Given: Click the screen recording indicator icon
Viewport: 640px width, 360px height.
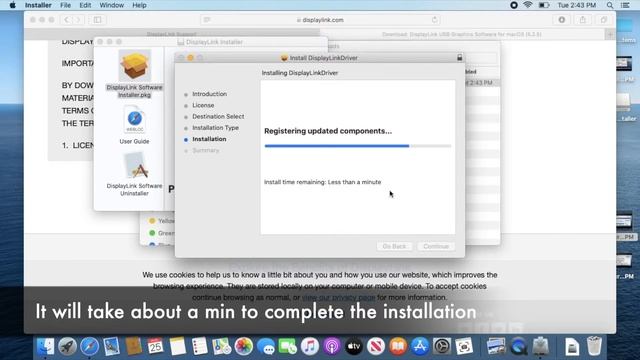Looking at the screenshot, I should (x=514, y=5).
